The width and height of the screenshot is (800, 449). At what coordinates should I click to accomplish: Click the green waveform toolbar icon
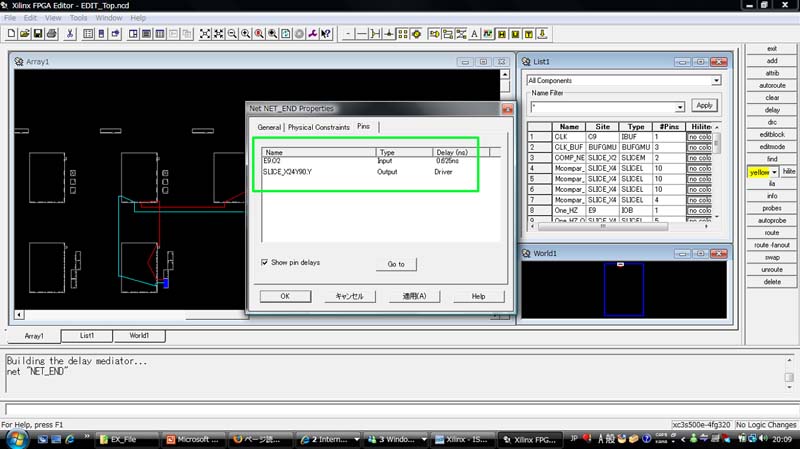(488, 34)
